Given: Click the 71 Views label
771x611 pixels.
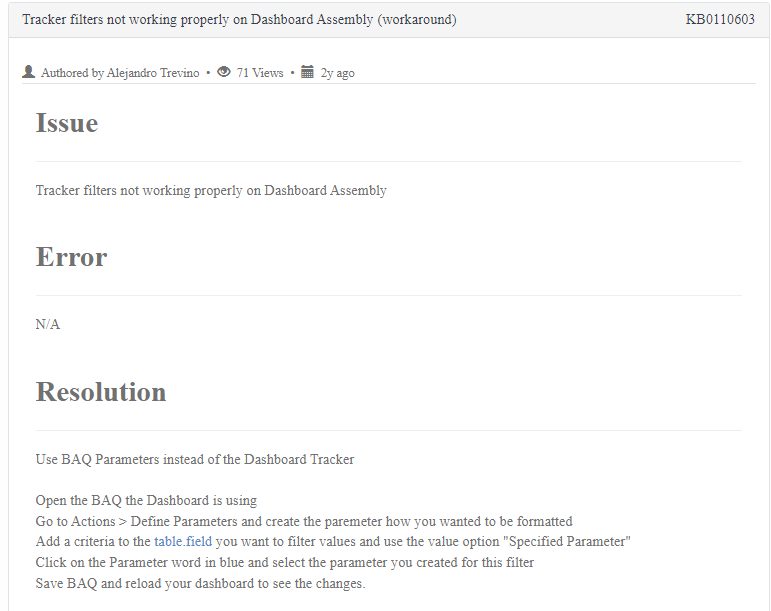Looking at the screenshot, I should (260, 73).
